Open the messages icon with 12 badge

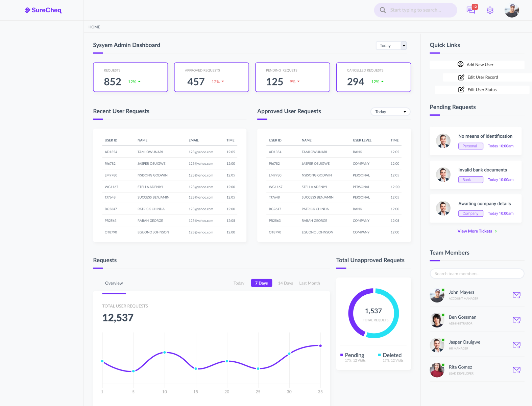click(471, 9)
